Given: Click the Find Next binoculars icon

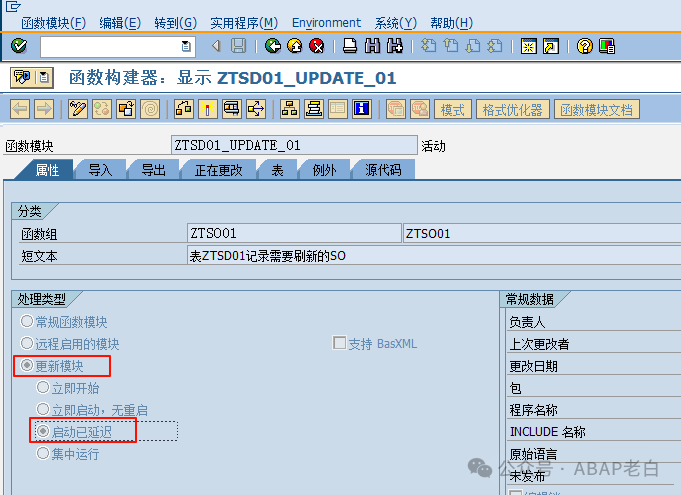Looking at the screenshot, I should (x=394, y=46).
